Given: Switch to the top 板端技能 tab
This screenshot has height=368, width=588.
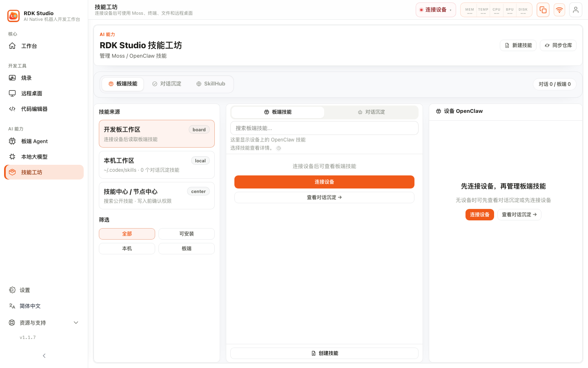Looking at the screenshot, I should click(x=122, y=84).
